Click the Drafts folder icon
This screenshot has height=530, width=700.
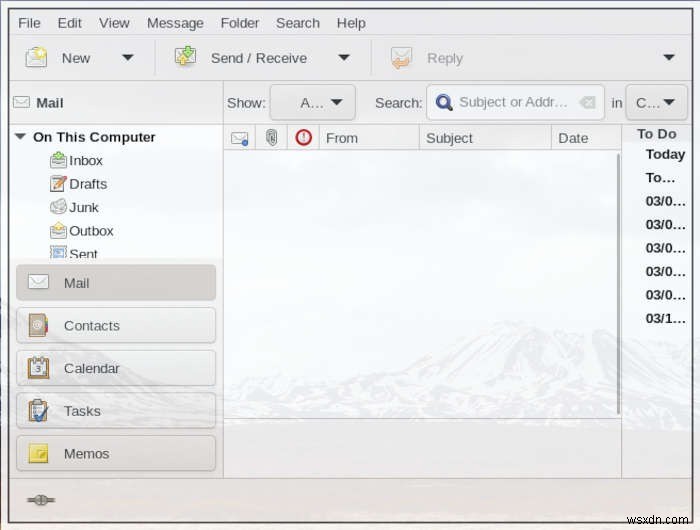[58, 184]
